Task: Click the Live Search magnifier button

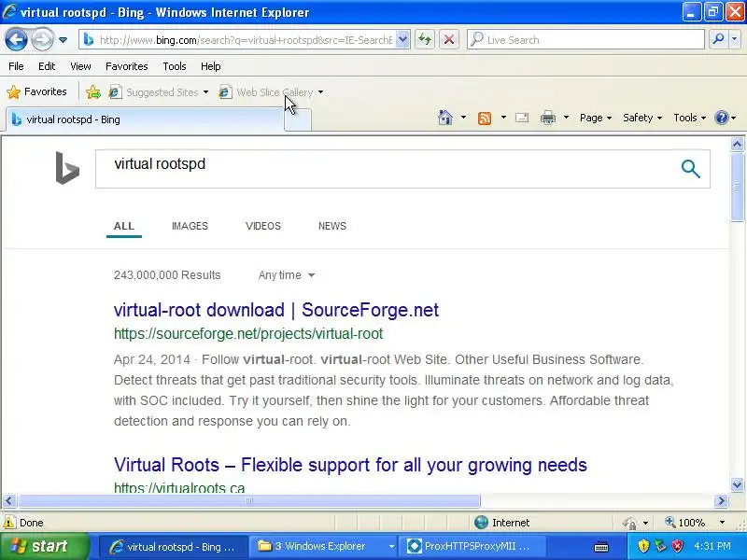Action: tap(718, 39)
